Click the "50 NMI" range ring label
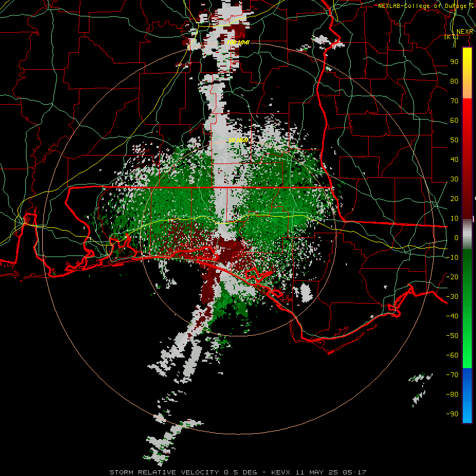 tap(238, 140)
